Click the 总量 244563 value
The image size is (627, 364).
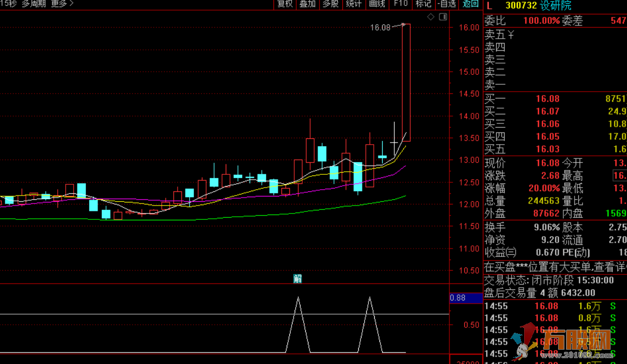(543, 201)
